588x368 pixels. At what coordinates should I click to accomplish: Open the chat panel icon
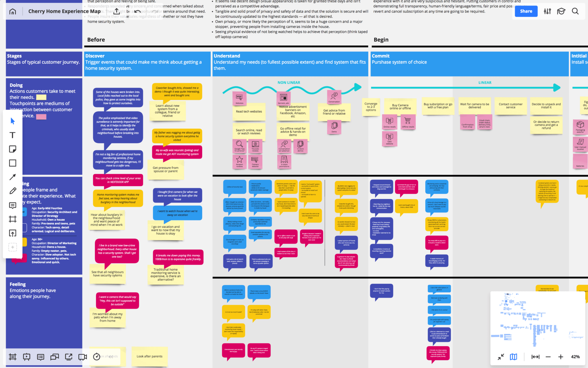[55, 357]
